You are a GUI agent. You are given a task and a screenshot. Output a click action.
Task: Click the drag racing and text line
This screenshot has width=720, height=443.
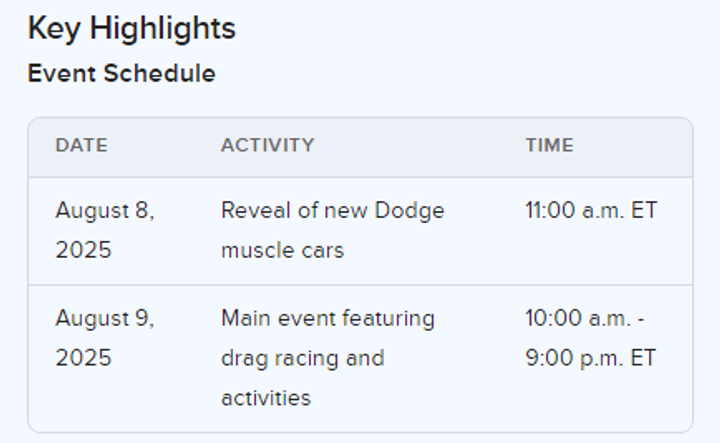[x=303, y=359]
